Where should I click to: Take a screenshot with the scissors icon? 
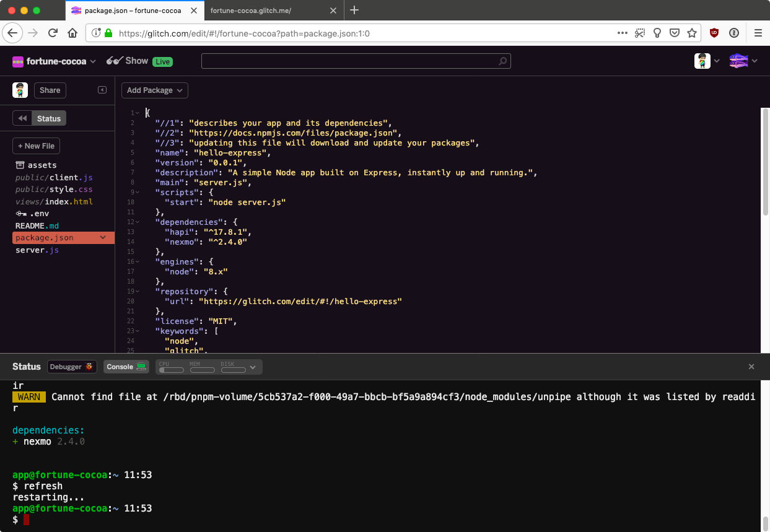pyautogui.click(x=640, y=33)
